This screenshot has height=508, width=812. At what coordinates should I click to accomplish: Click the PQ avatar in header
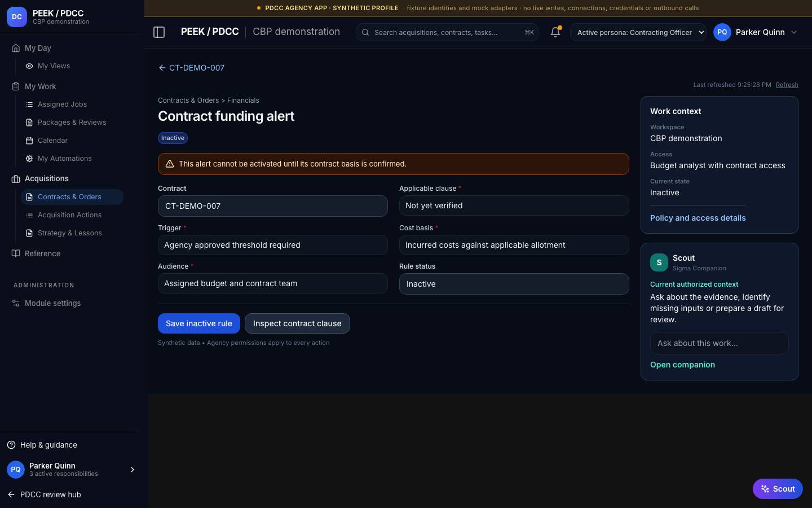click(722, 32)
